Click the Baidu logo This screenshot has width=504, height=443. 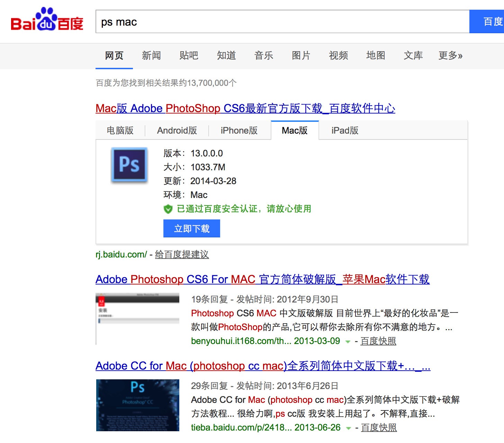(x=47, y=19)
